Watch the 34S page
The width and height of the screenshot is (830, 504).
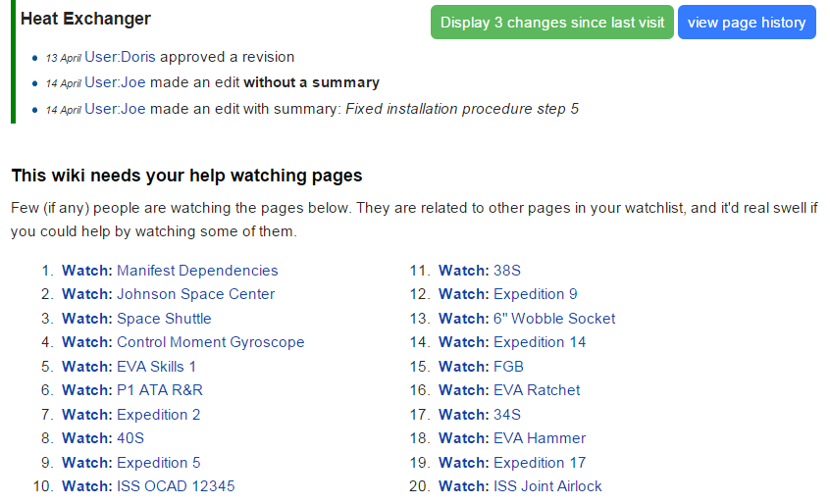click(464, 415)
